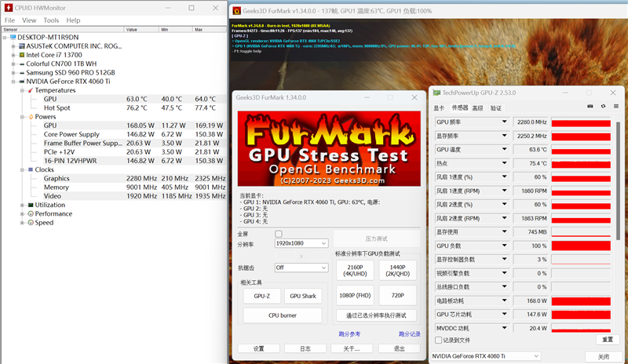Click the 1080P (FHD) preset button
The image size is (628, 364).
coord(355,295)
